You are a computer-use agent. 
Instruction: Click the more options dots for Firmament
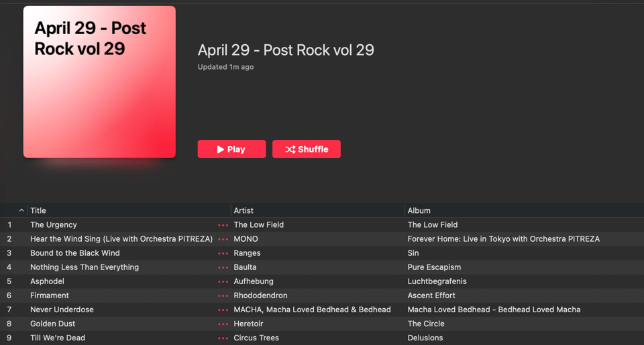tap(223, 295)
